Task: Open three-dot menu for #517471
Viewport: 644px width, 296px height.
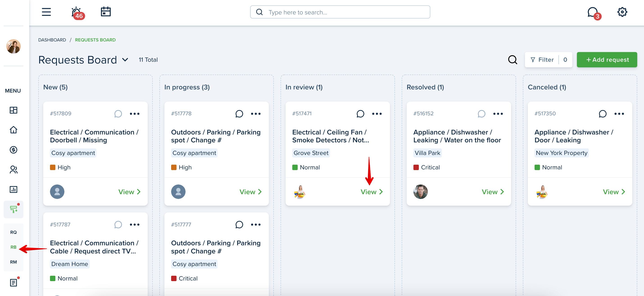Action: click(377, 114)
